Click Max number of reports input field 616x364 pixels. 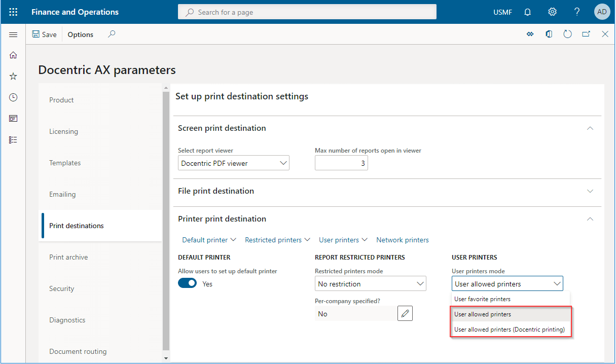coord(341,163)
